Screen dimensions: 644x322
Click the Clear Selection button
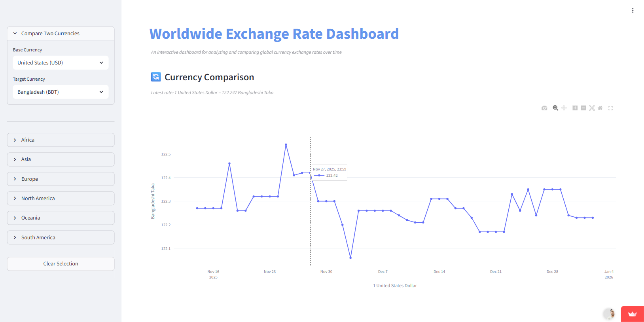61,264
